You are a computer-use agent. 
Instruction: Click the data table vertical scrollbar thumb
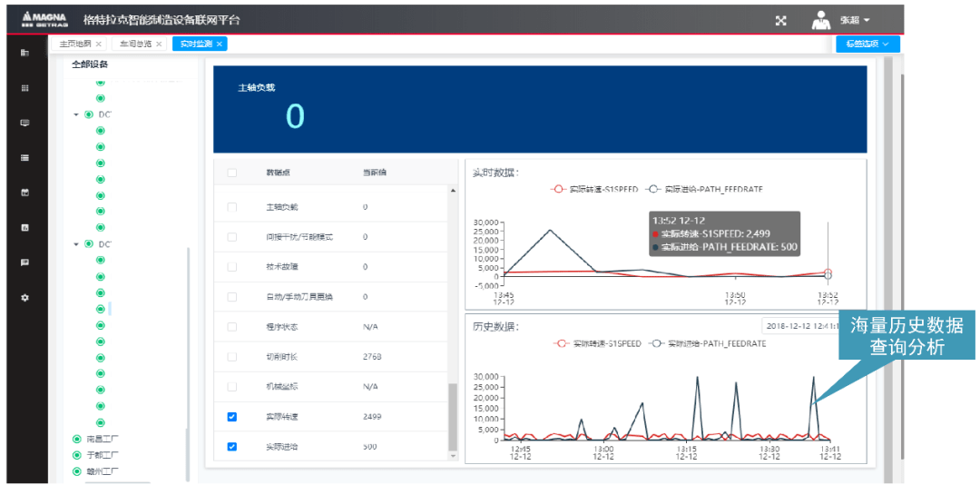click(453, 416)
